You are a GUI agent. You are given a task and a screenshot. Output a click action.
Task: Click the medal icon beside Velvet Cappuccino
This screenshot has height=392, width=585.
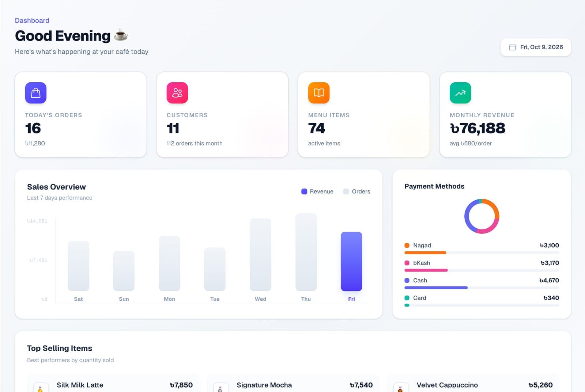click(x=400, y=388)
